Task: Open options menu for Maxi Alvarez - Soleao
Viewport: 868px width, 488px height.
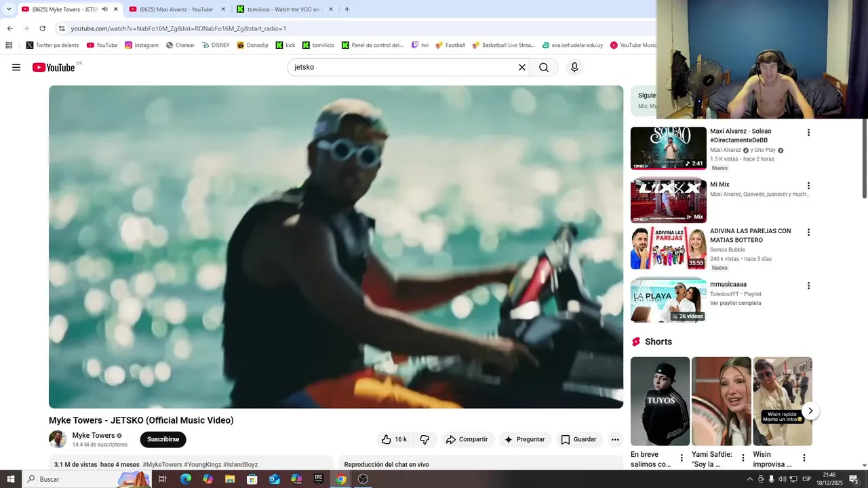Action: (808, 132)
